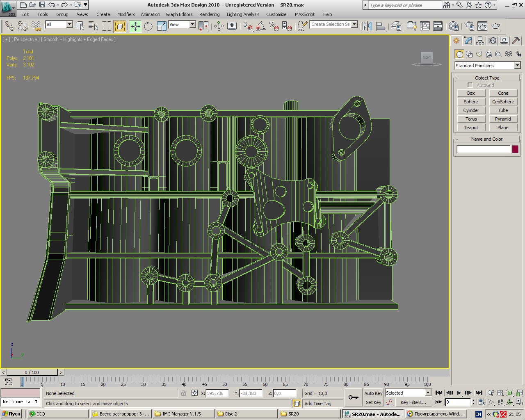Open the Standard Primitives dropdown
Viewport: 525px width, 420px height.
[x=517, y=66]
